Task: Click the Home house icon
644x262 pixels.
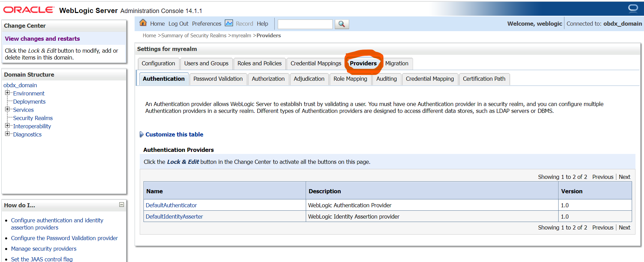Action: coord(143,23)
